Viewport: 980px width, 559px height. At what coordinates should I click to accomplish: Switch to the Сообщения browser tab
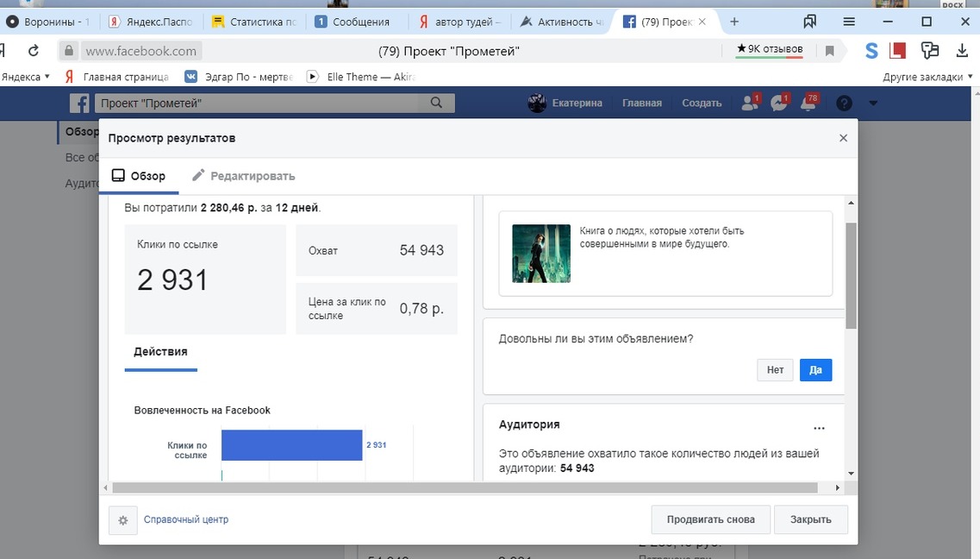pyautogui.click(x=356, y=22)
